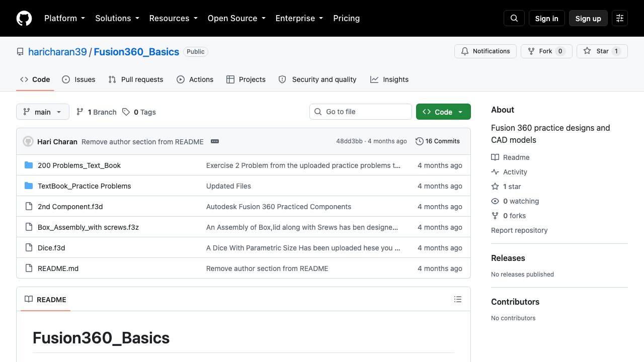Open the Releases heading link
Viewport: 644px width, 362px height.
point(508,258)
